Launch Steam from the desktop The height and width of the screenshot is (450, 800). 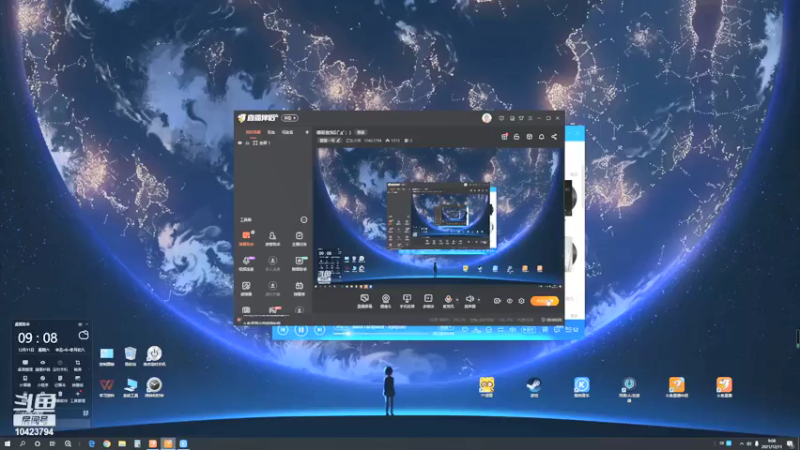coord(534,387)
